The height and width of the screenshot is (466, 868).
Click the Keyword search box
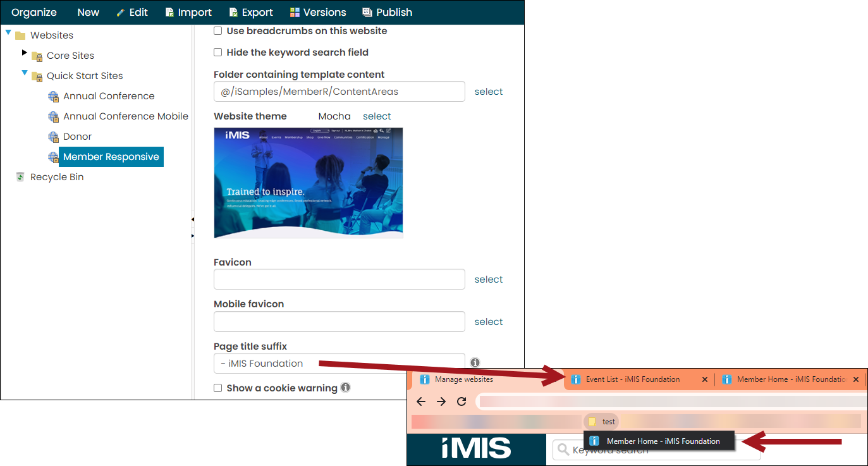pyautogui.click(x=657, y=450)
